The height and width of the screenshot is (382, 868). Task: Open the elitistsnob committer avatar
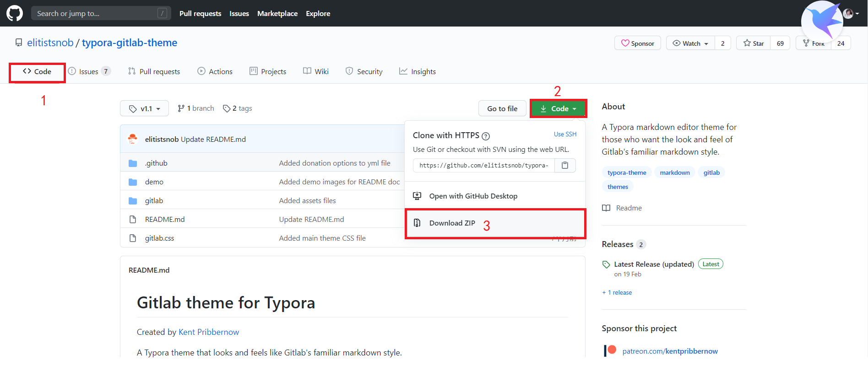click(x=133, y=139)
